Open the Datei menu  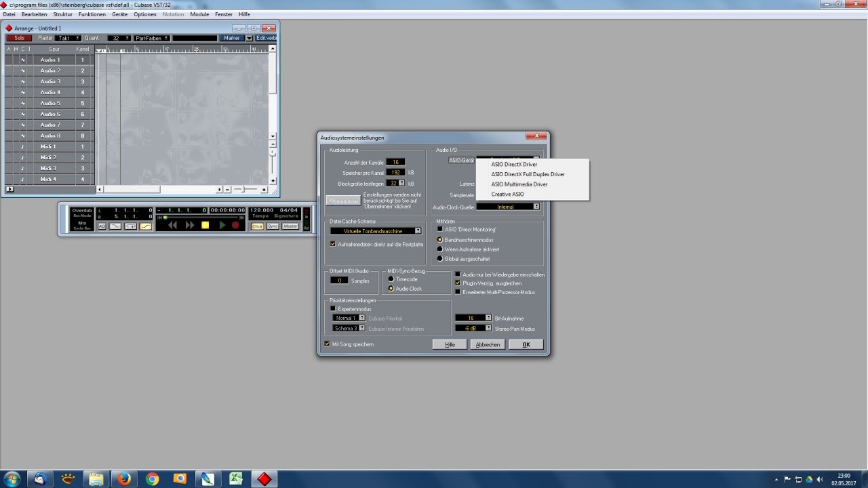click(9, 14)
